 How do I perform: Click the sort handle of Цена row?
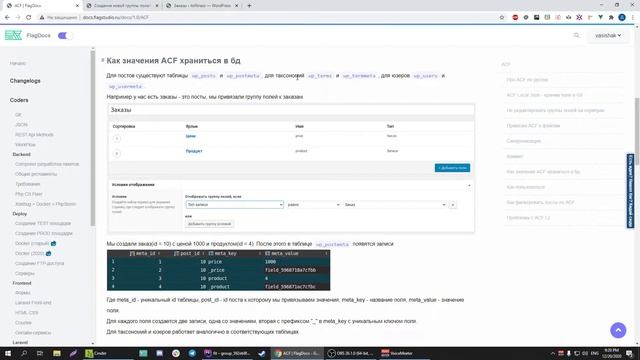117,139
